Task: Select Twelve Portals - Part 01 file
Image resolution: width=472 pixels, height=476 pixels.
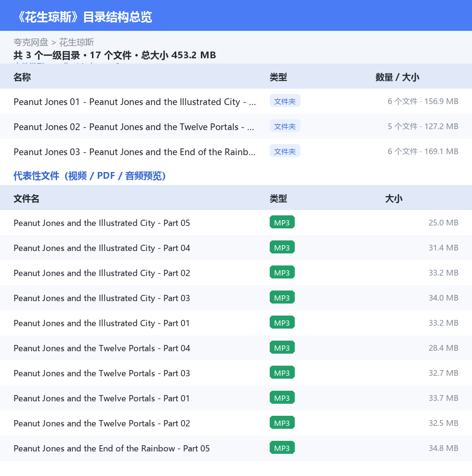Action: click(x=236, y=398)
